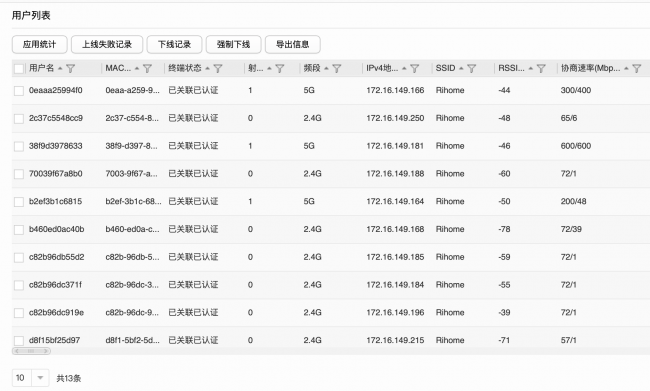Click IP address 172.16.149.166
Image resolution: width=650 pixels, height=391 pixels.
[x=395, y=90]
